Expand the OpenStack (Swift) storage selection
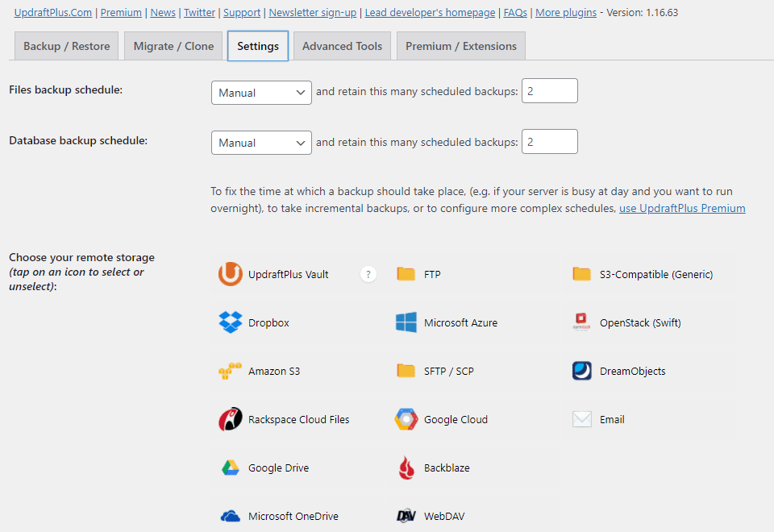774x532 pixels. [581, 322]
